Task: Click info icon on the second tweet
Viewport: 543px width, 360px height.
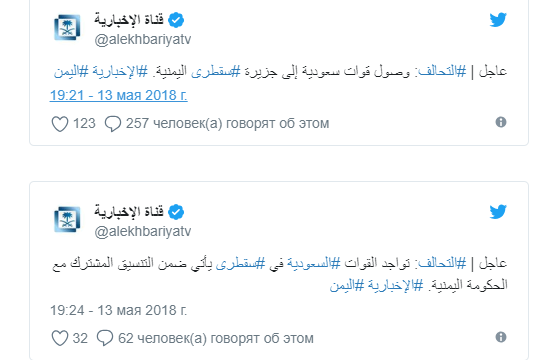Action: tap(501, 337)
